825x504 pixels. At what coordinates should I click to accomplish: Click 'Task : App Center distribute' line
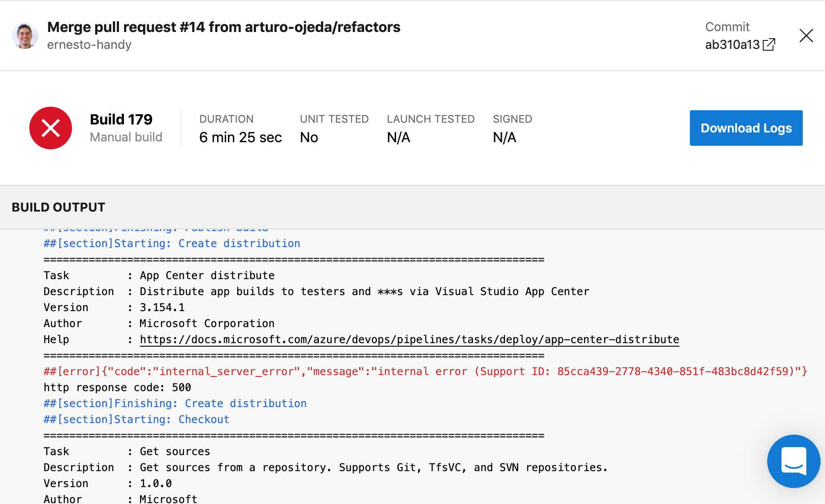[159, 276]
